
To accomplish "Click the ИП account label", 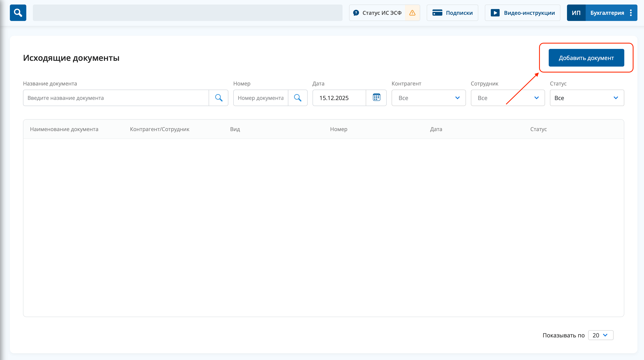I will pyautogui.click(x=576, y=13).
